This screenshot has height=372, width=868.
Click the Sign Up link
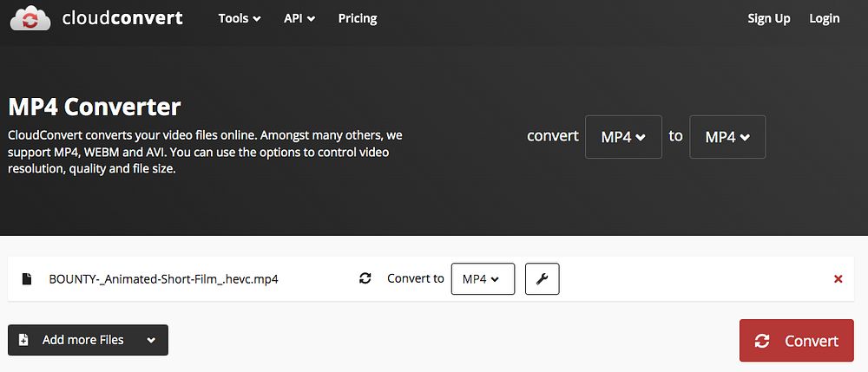(x=769, y=18)
